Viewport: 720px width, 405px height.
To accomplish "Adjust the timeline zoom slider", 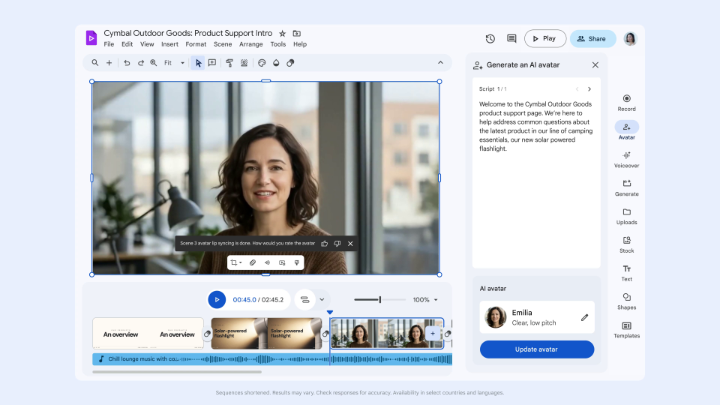I will 380,300.
